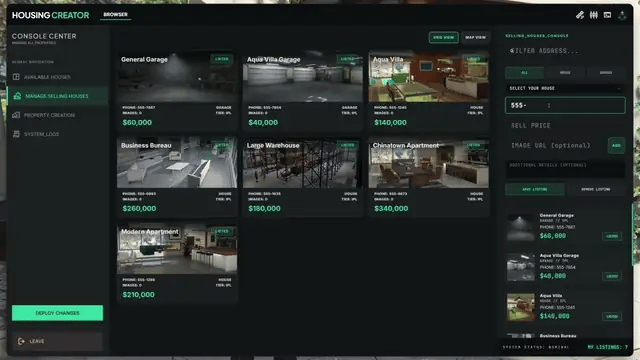The width and height of the screenshot is (640, 360).
Task: Click the Property Creation sidebar icon
Action: click(16, 115)
